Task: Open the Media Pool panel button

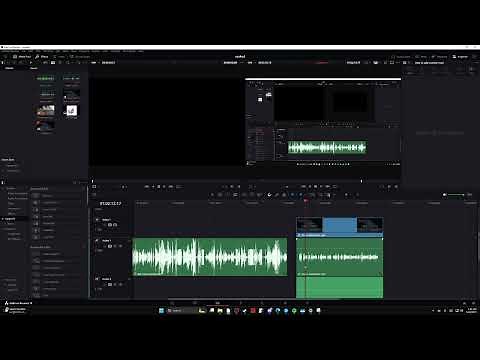Action: point(22,57)
